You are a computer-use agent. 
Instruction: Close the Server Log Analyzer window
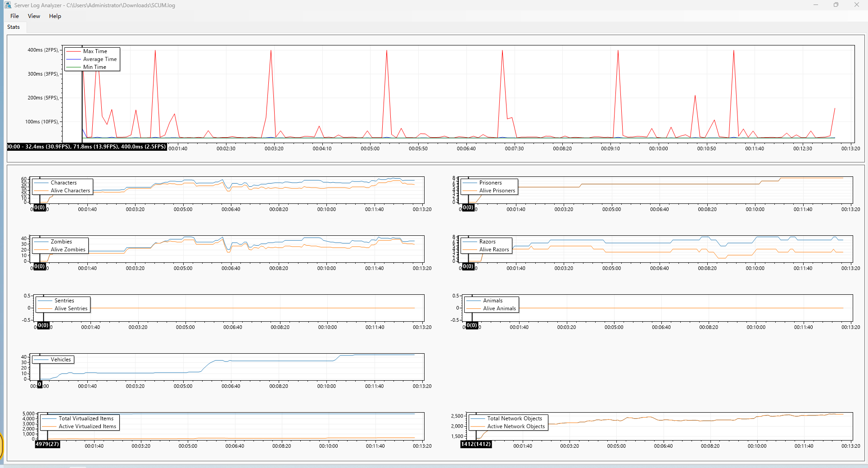pos(857,5)
